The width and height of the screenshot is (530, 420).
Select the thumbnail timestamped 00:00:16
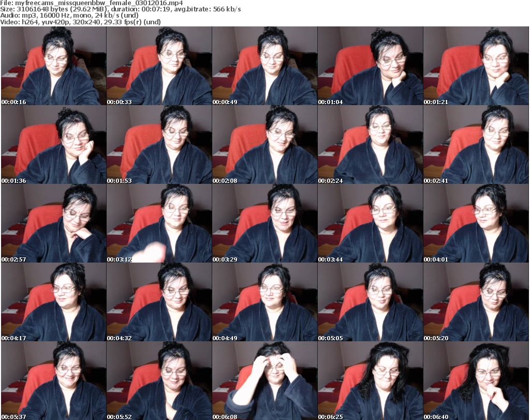coord(54,66)
